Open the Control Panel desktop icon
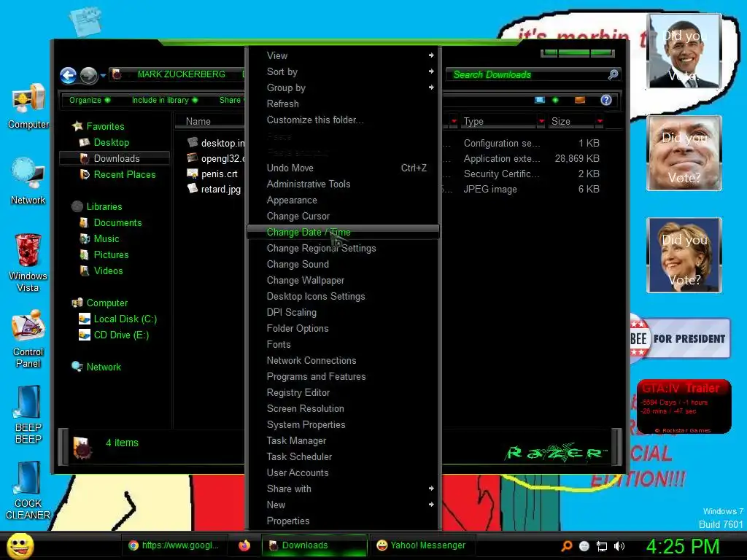The width and height of the screenshot is (747, 560). pos(28,339)
